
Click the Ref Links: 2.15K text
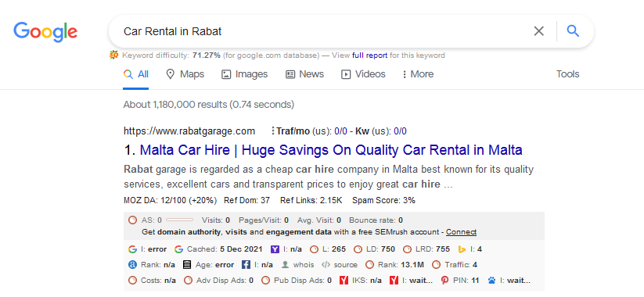[x=311, y=201]
